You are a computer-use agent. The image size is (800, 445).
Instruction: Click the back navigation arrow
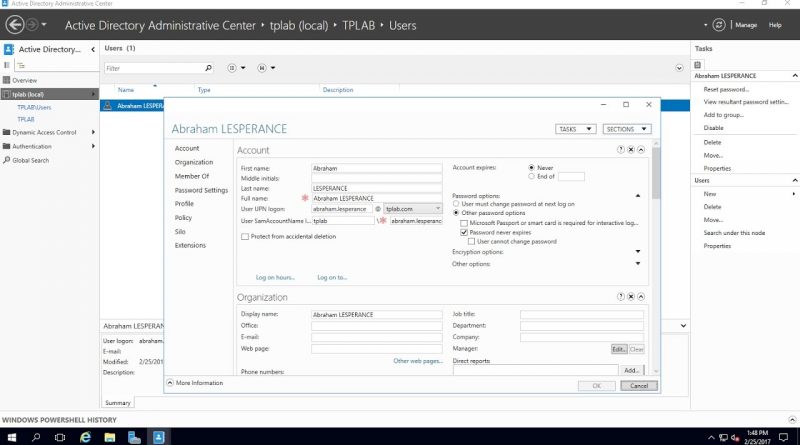pyautogui.click(x=15, y=24)
